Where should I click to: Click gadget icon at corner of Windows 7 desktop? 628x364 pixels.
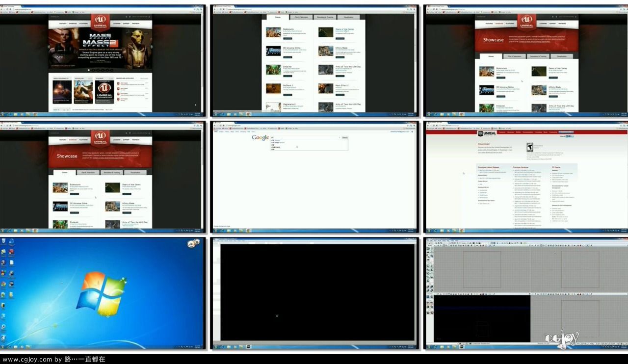193,243
